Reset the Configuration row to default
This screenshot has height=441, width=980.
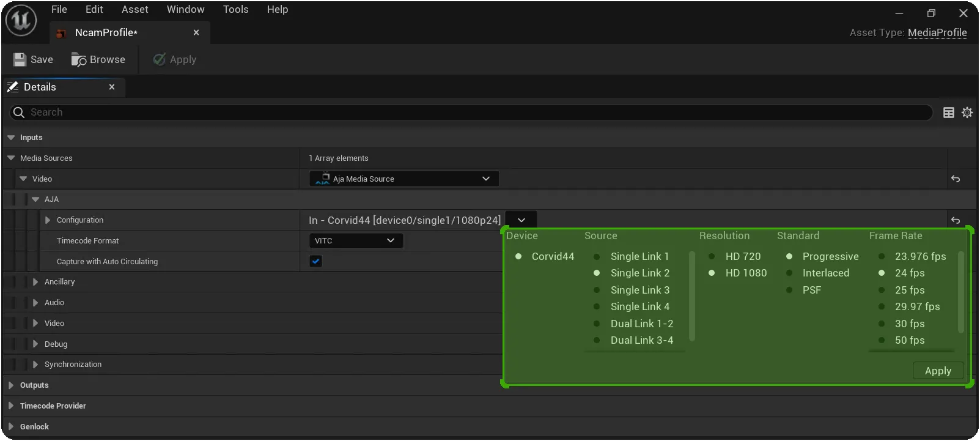pyautogui.click(x=956, y=220)
